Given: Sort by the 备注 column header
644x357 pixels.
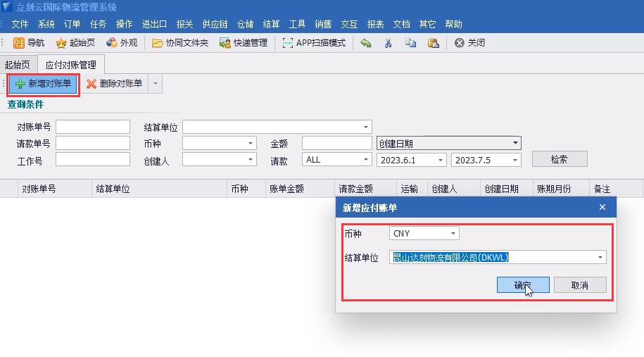Looking at the screenshot, I should pyautogui.click(x=616, y=189).
